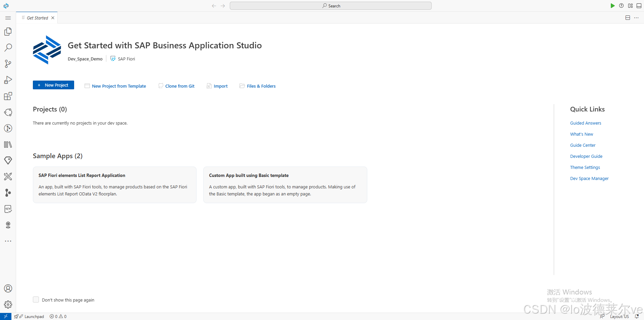Open the diamond gem sidebar icon
Screen dimensions: 644x320
[8, 161]
